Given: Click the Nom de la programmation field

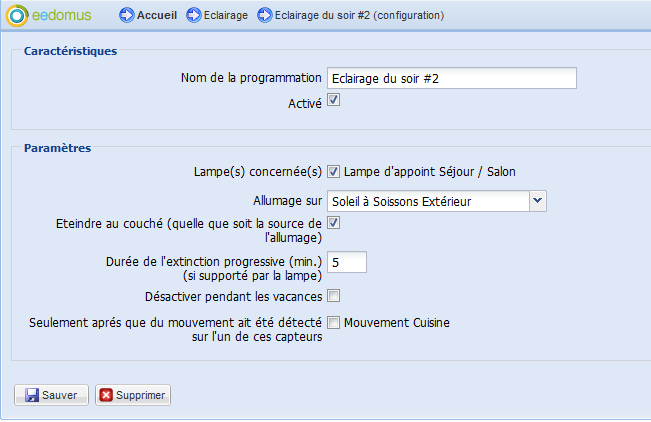Looking at the screenshot, I should 452,79.
